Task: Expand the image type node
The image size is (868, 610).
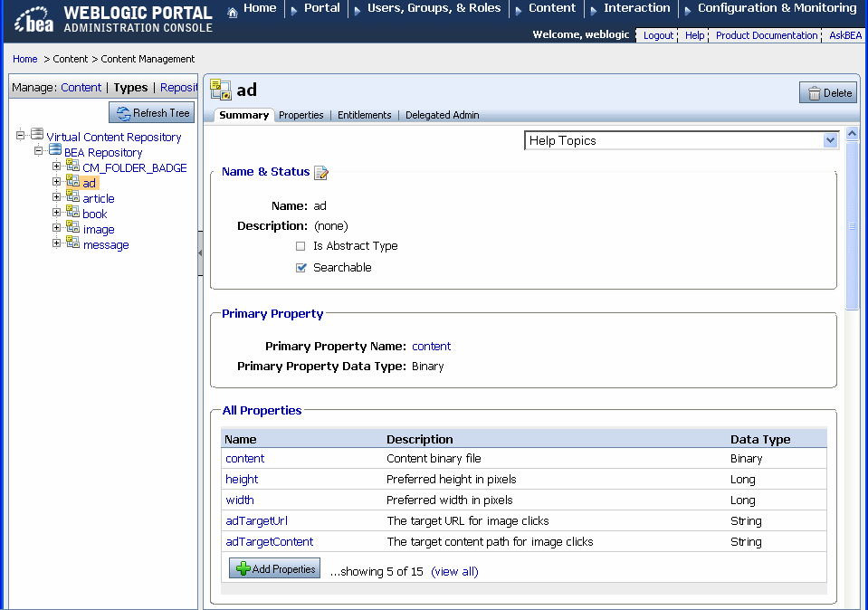Action: point(56,227)
